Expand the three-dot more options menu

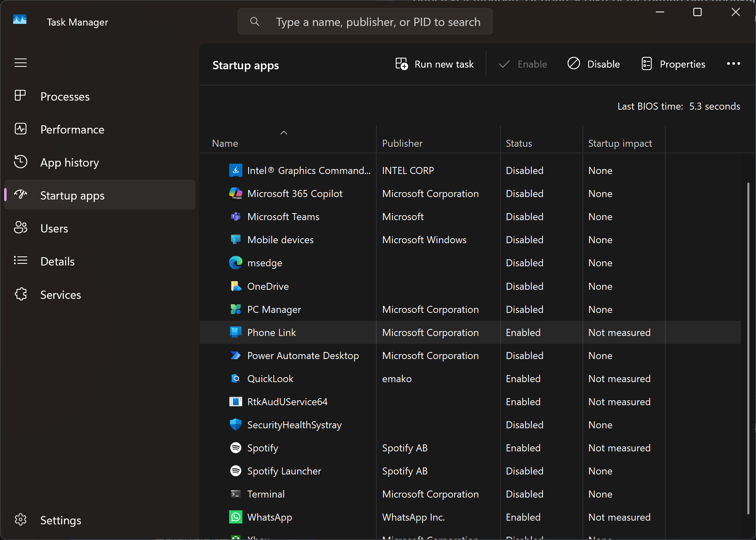tap(733, 64)
